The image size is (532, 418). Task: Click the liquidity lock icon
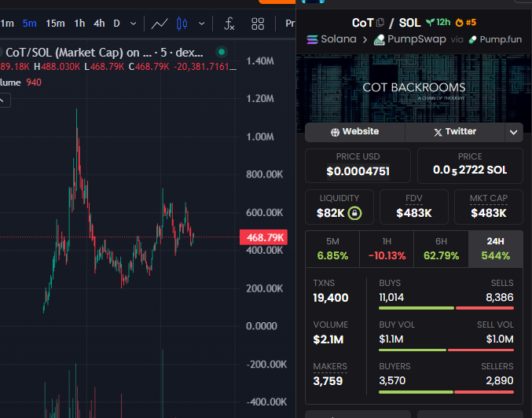[354, 213]
